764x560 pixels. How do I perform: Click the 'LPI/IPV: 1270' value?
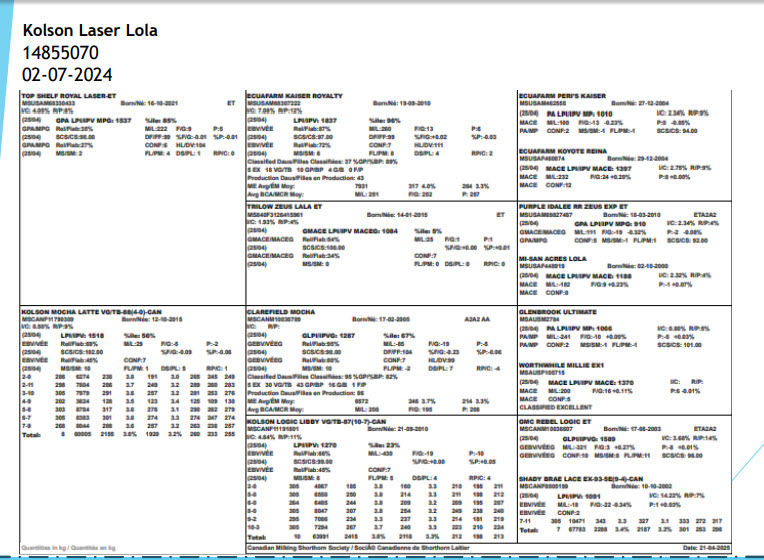tap(315, 445)
